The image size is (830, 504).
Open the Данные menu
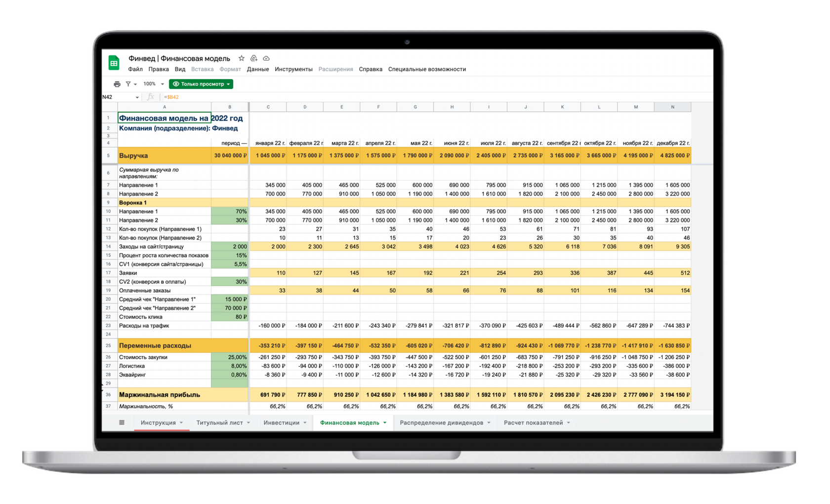tap(258, 69)
